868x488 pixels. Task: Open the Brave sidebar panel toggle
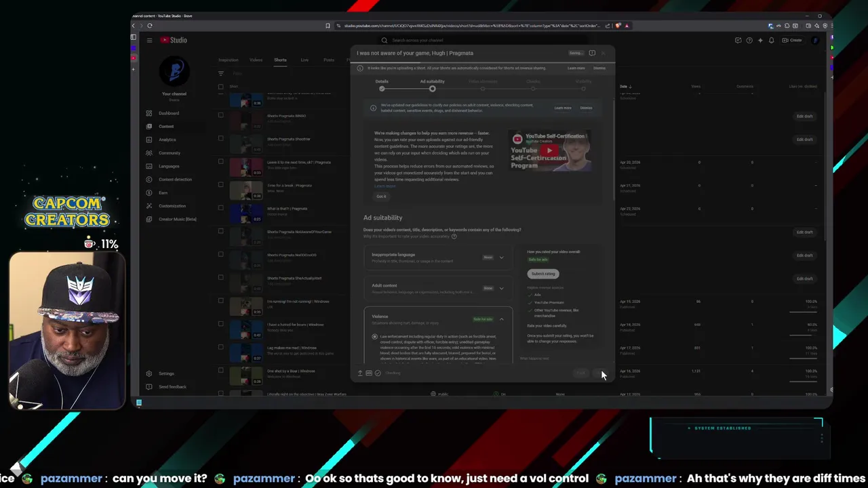[x=134, y=37]
